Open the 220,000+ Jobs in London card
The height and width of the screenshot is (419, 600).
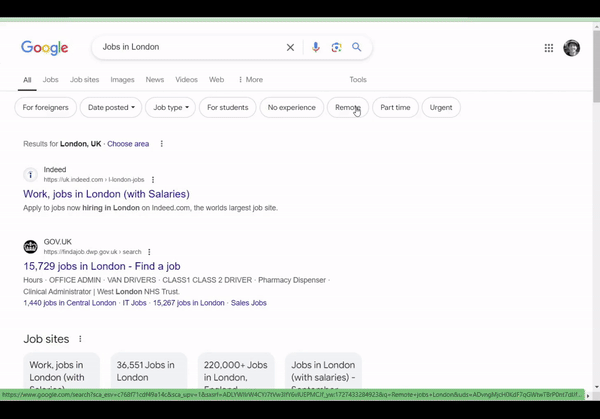click(x=236, y=371)
